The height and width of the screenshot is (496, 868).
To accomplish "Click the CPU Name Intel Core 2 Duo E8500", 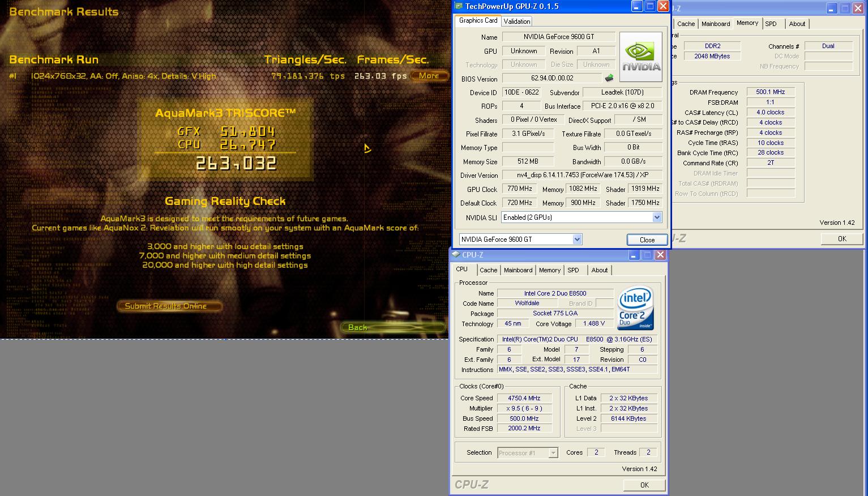I will [x=555, y=293].
